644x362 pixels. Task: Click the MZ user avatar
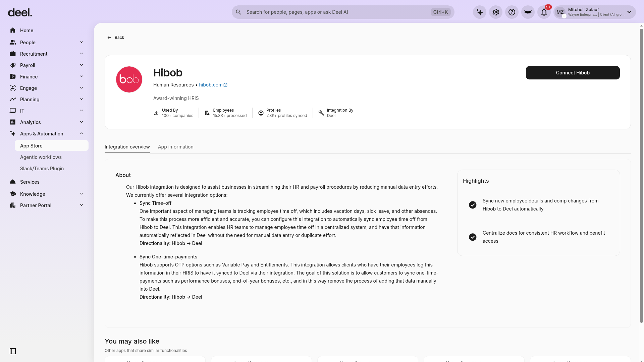click(x=560, y=12)
